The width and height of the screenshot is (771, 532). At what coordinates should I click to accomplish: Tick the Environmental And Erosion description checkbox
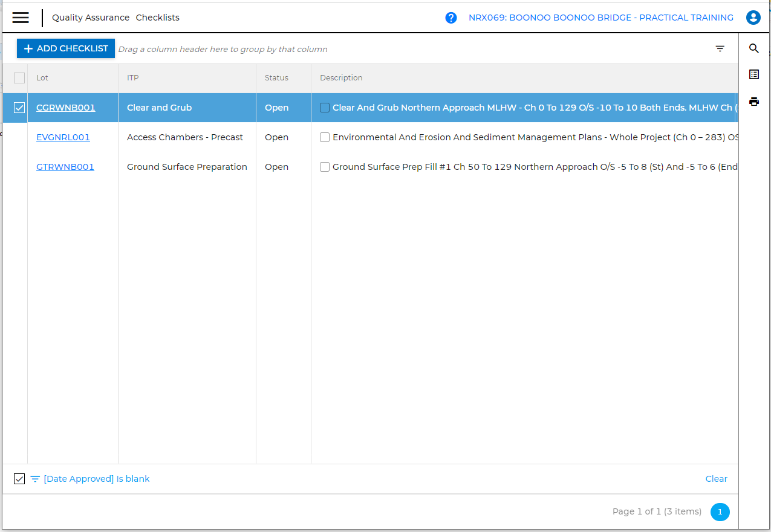tap(325, 137)
